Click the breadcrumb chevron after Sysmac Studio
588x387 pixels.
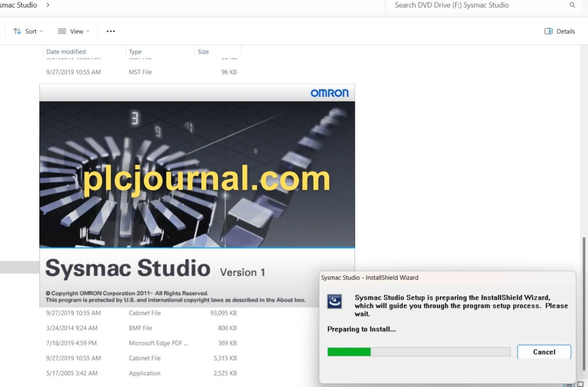tap(47, 5)
